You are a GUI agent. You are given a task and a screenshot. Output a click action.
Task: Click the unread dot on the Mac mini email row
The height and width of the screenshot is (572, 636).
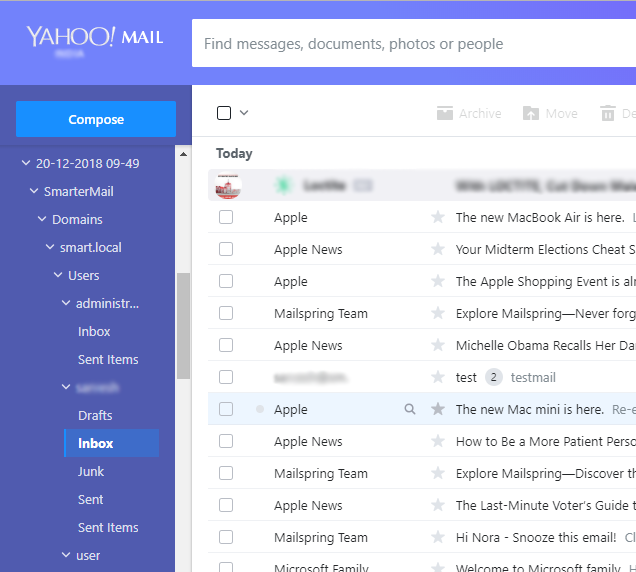(260, 409)
